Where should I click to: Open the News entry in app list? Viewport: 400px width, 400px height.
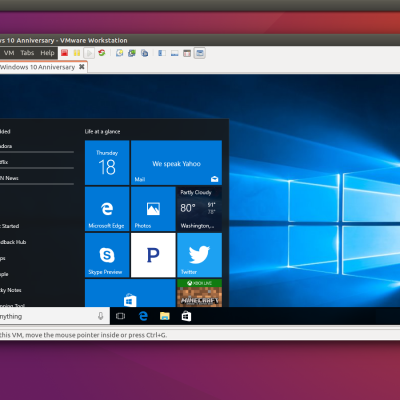(37, 178)
